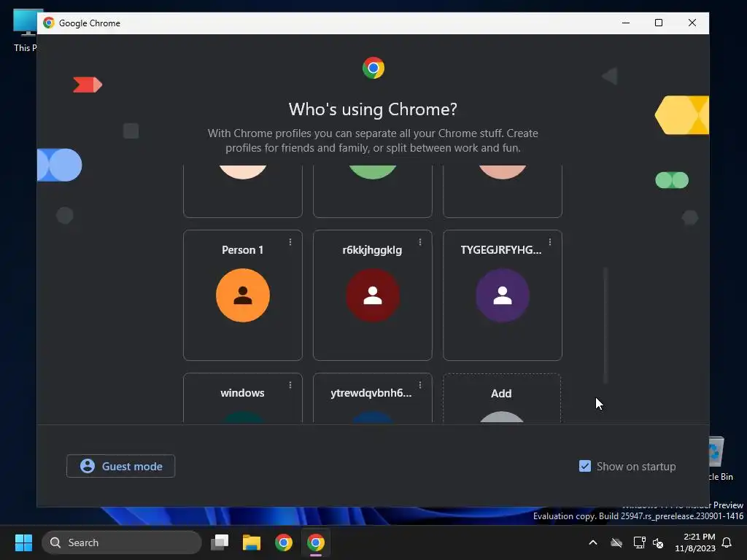Viewport: 747px width, 560px height.
Task: Add a new Chrome profile
Action: [x=502, y=398]
